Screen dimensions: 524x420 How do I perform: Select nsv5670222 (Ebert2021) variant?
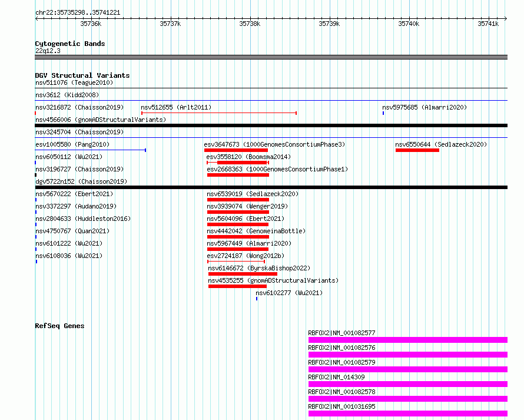(x=74, y=194)
